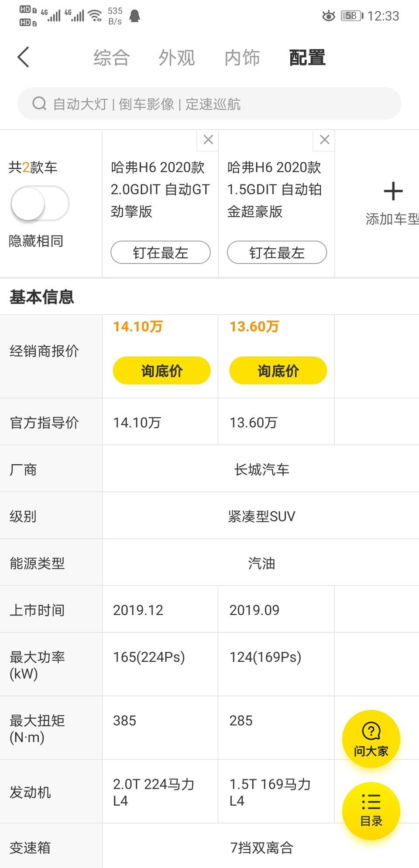Tap the orange 14.10万 dealer price
Screen dimensions: 419x868
pos(138,327)
